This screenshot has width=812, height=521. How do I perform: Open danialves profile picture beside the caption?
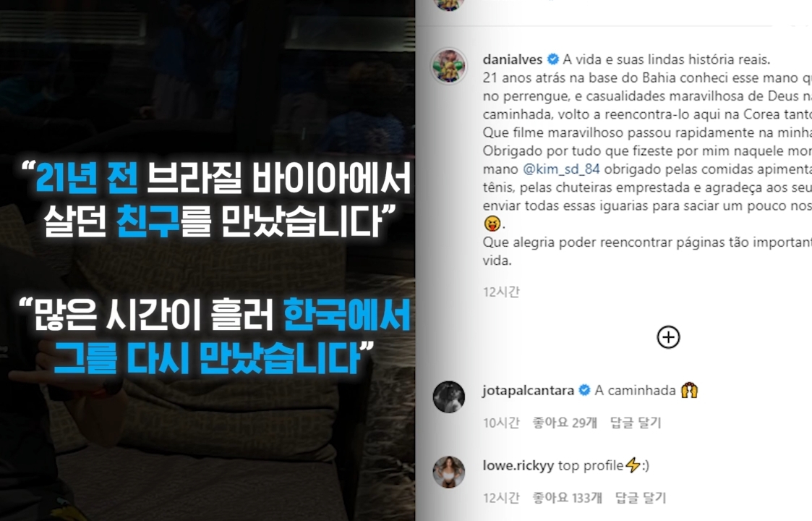pyautogui.click(x=448, y=67)
